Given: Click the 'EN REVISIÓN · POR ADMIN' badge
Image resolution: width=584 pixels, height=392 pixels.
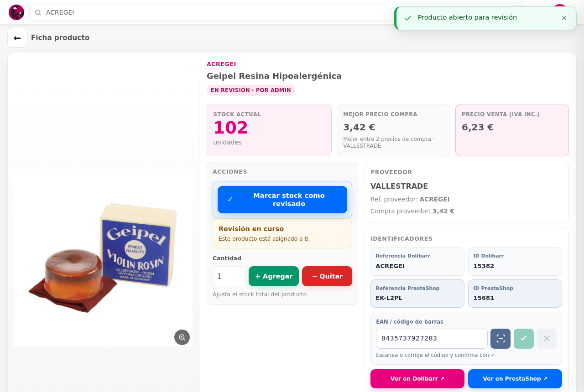Looking at the screenshot, I should pyautogui.click(x=251, y=90).
